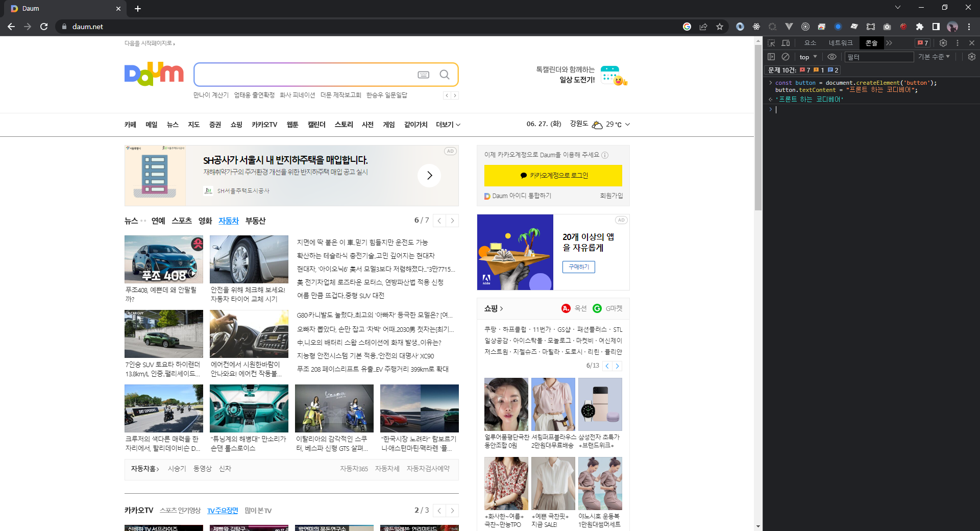The height and width of the screenshot is (531, 980).
Task: Open the 푸조 408 car thumbnail
Action: (164, 259)
